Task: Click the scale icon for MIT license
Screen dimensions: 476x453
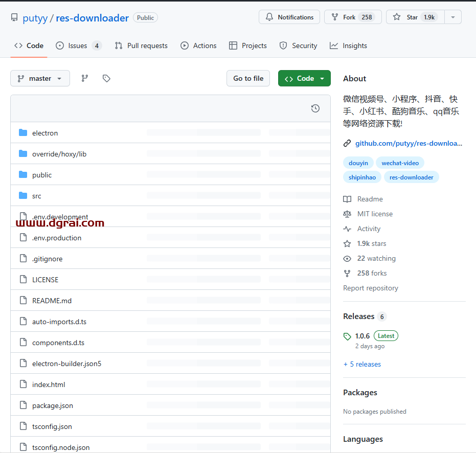Action: click(x=347, y=214)
